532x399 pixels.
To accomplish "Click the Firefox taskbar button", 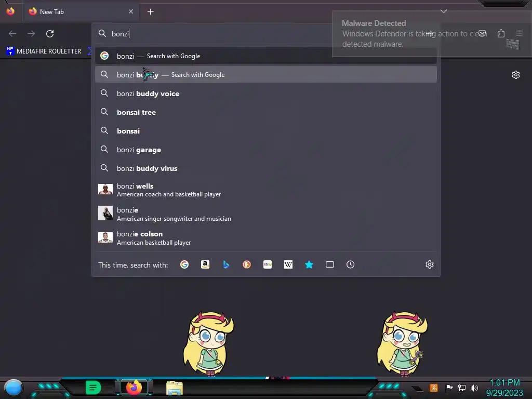I will (134, 388).
